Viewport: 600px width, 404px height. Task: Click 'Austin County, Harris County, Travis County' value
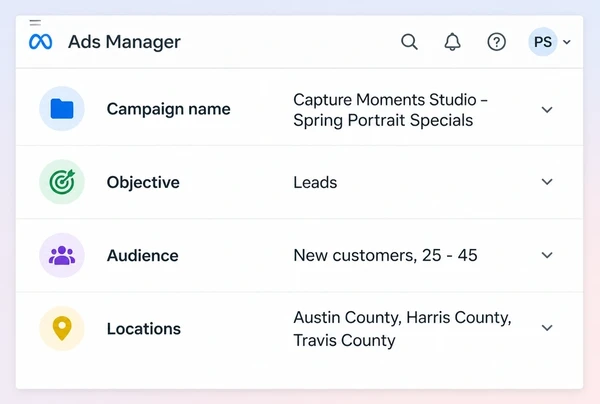(x=402, y=329)
